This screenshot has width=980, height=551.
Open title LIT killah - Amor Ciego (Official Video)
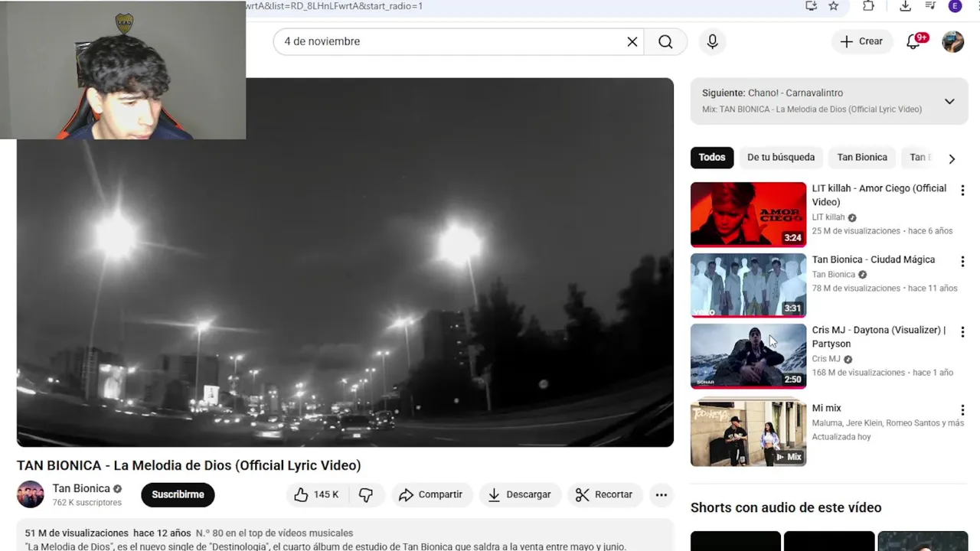(879, 195)
